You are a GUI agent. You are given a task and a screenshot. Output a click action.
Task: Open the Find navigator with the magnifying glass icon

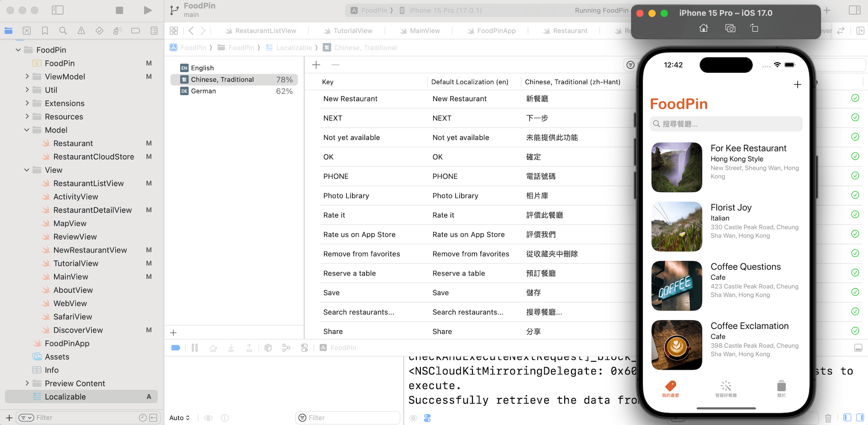(x=63, y=31)
